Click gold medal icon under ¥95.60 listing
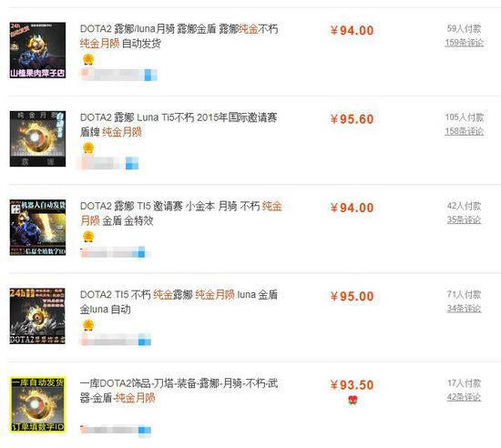This screenshot has width=501, height=448. pyautogui.click(x=88, y=148)
